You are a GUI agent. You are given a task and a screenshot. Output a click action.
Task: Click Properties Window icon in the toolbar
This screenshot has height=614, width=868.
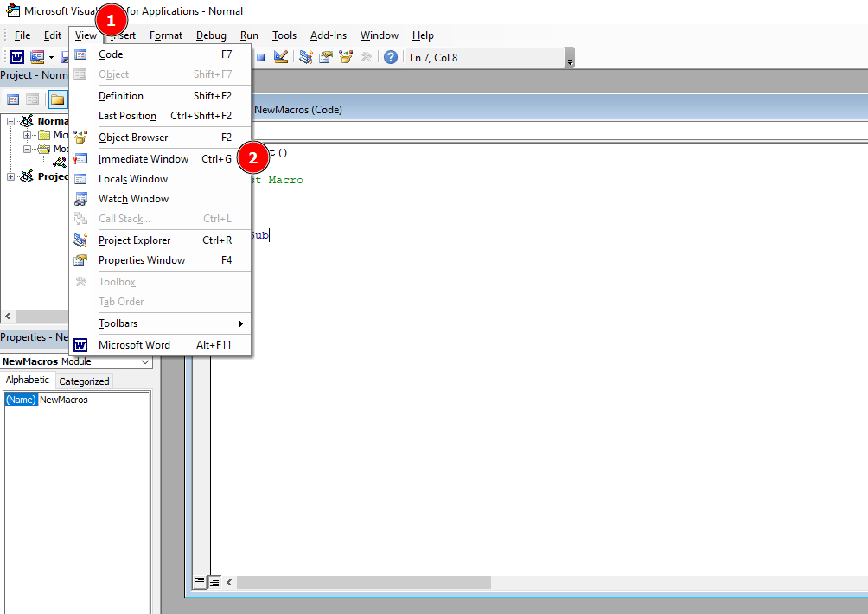pos(326,57)
